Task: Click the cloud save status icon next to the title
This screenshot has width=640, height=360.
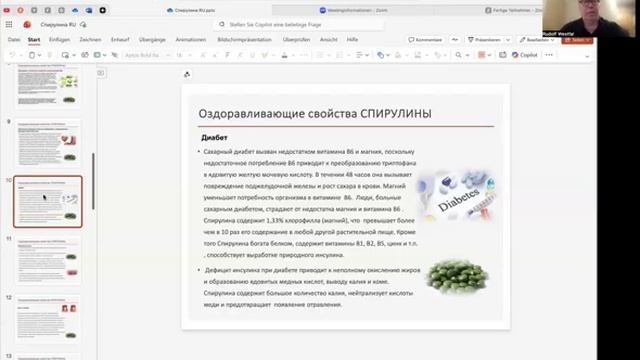Action: pyautogui.click(x=83, y=24)
